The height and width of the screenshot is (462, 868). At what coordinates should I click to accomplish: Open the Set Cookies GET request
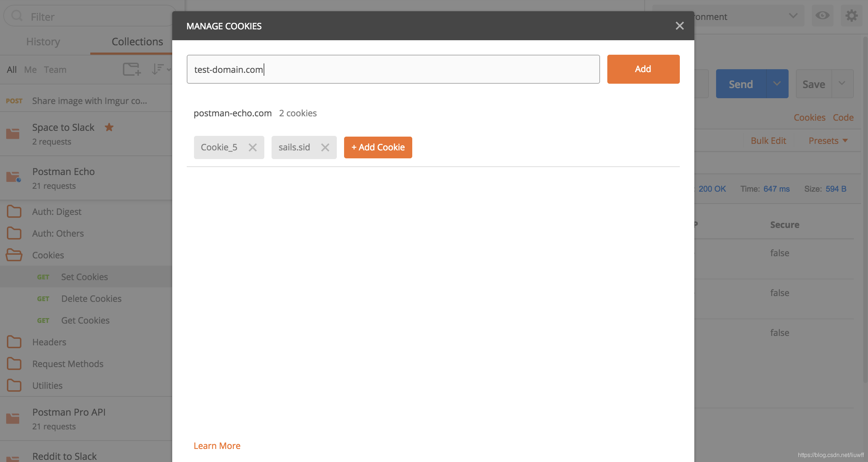(86, 277)
